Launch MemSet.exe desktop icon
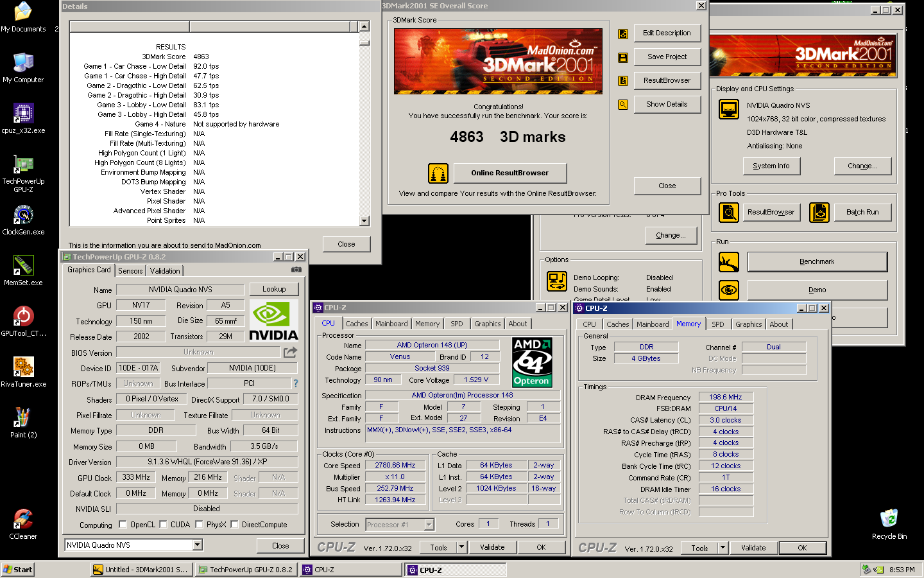 click(x=23, y=271)
